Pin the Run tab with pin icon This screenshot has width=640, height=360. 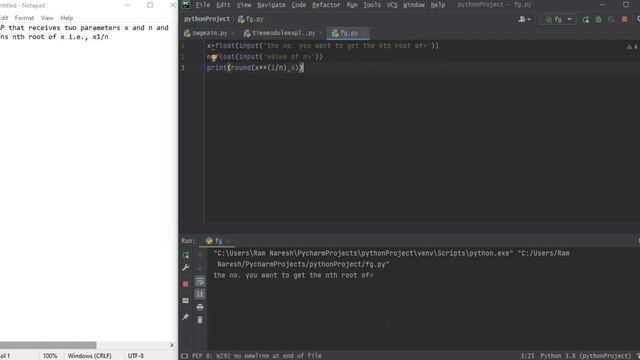click(x=186, y=317)
